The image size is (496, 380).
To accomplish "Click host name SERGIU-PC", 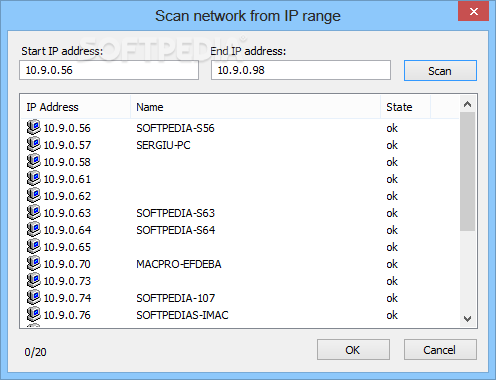I will (x=163, y=145).
